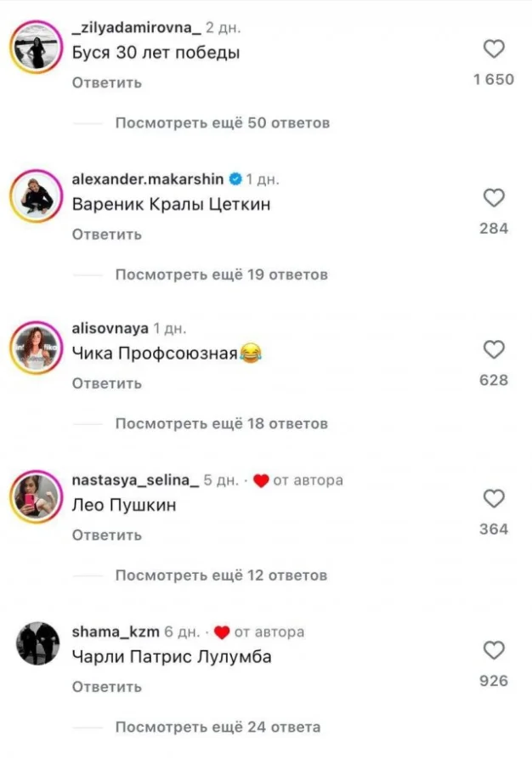Reply to "Чика Профсоюзная" comment
Image resolution: width=532 pixels, height=765 pixels.
coord(107,383)
